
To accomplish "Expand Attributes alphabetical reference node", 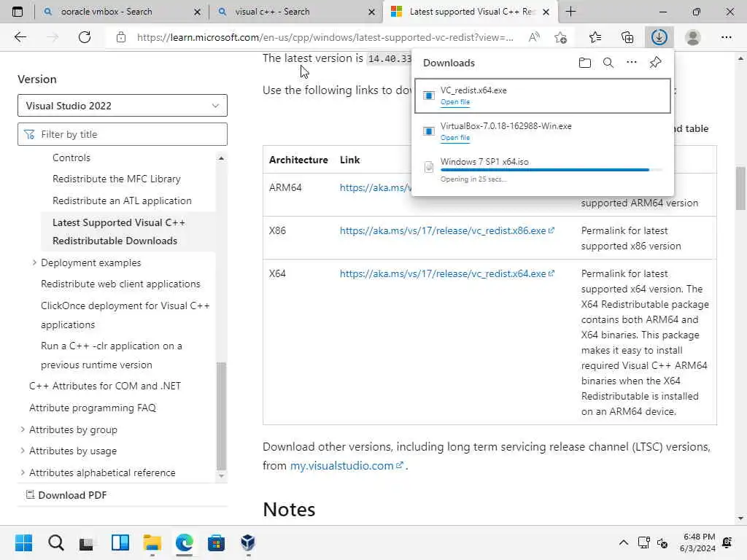I will (23, 472).
